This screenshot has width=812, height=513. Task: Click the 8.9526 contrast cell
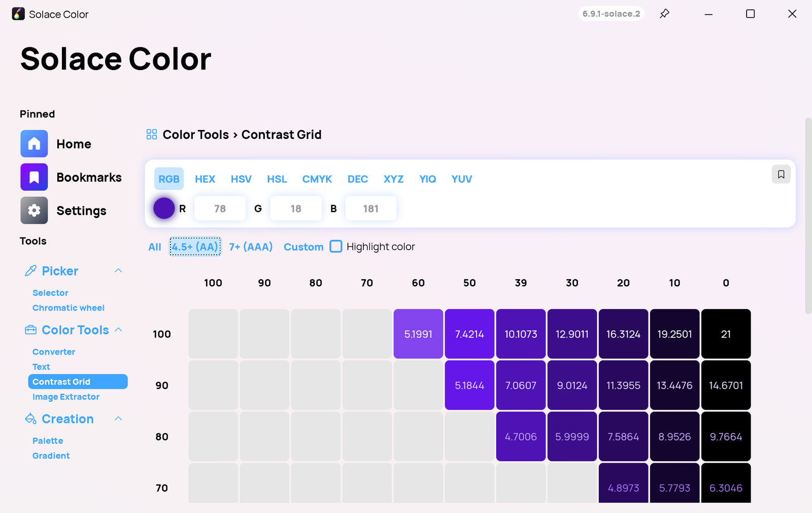point(674,436)
